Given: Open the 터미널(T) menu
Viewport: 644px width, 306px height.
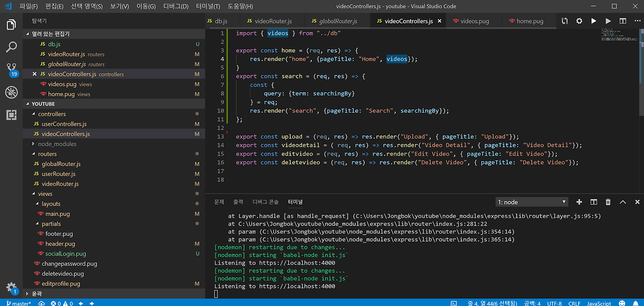Looking at the screenshot, I should [x=207, y=7].
